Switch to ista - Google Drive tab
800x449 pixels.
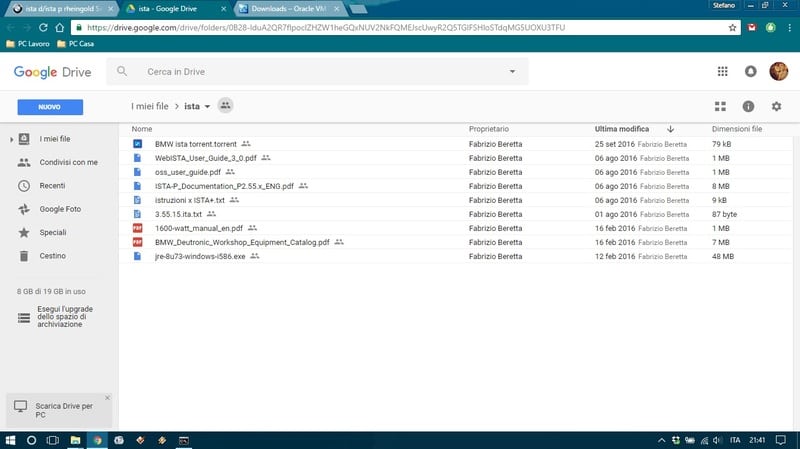pyautogui.click(x=174, y=9)
